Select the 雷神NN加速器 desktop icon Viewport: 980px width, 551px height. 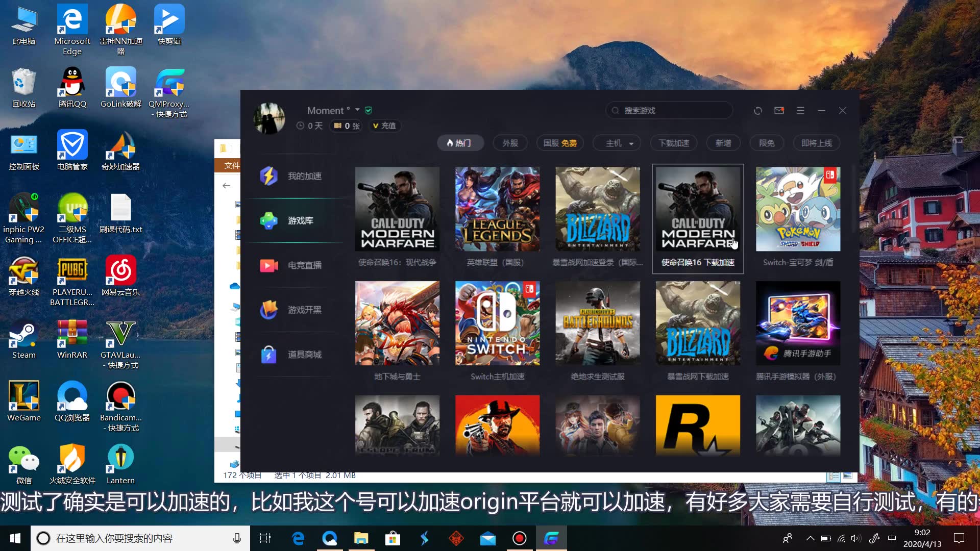(x=120, y=30)
